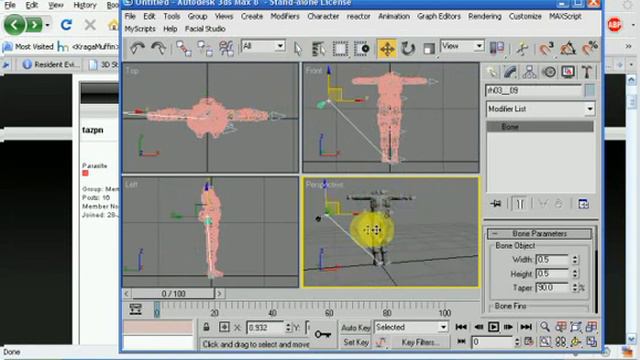Image resolution: width=640 pixels, height=360 pixels.
Task: Click the Go to End playback button
Action: 526,327
